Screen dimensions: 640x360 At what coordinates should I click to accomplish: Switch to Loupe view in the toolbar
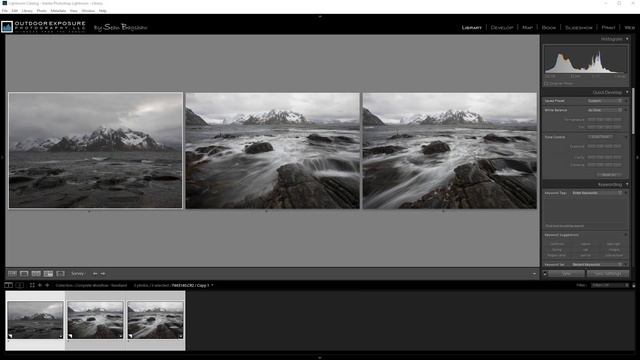(24, 273)
